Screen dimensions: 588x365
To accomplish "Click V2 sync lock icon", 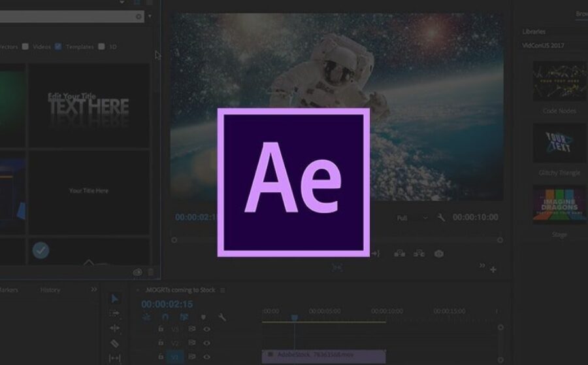I will pos(192,343).
